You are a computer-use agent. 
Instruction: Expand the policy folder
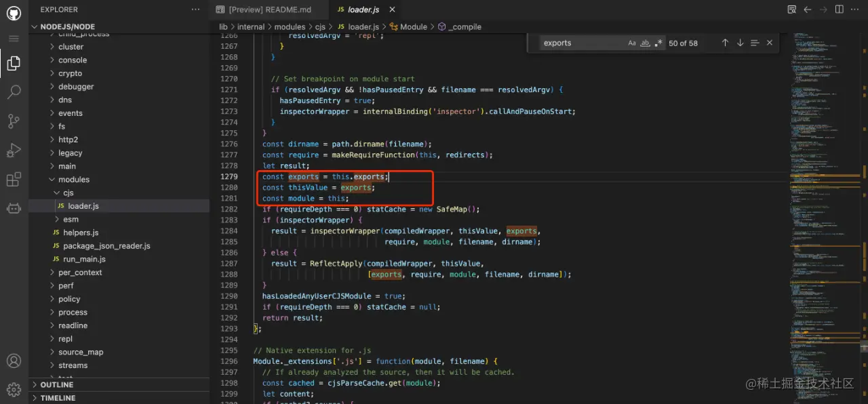(x=119, y=299)
